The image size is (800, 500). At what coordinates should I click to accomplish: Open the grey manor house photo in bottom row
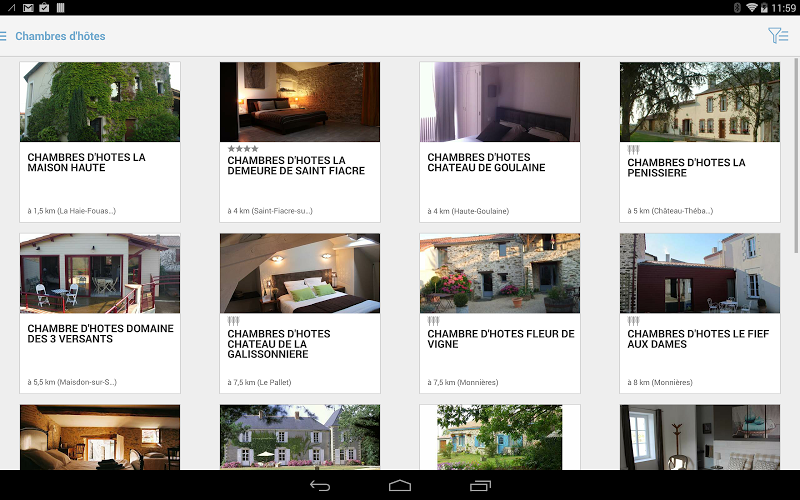point(300,438)
